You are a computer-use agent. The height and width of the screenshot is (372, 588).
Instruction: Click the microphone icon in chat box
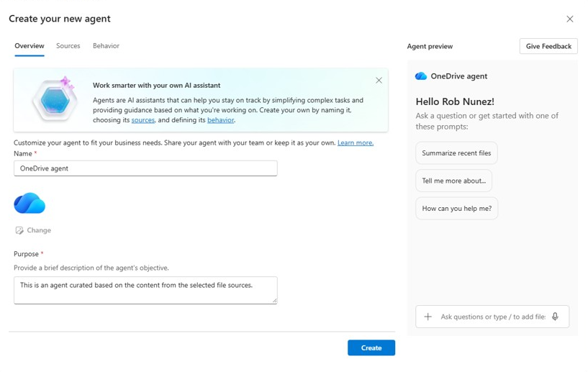tap(555, 317)
